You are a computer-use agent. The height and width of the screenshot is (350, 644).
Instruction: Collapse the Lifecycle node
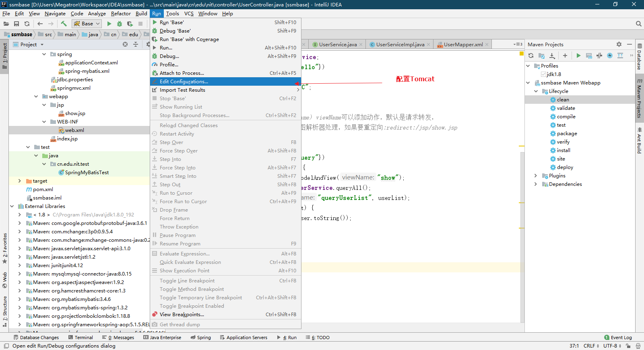[536, 91]
